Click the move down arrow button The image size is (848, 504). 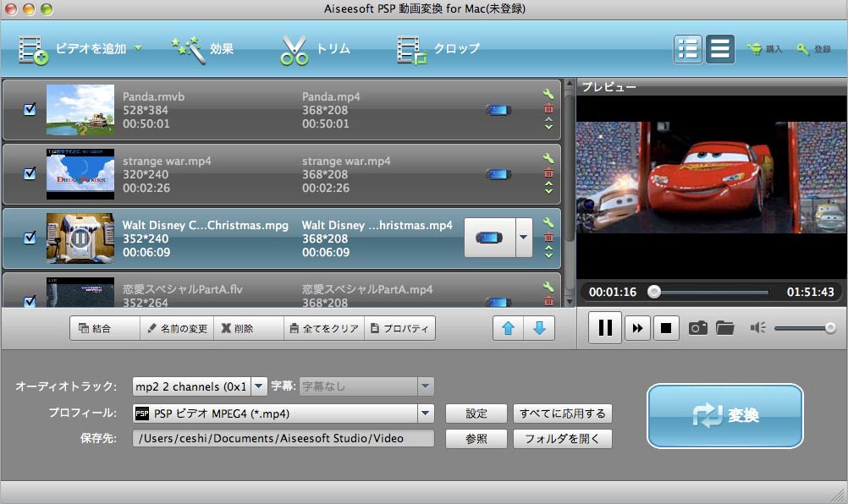point(539,328)
